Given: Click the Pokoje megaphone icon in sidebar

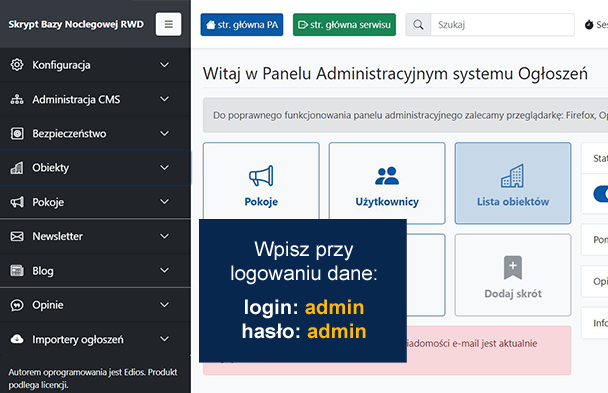Looking at the screenshot, I should [17, 202].
